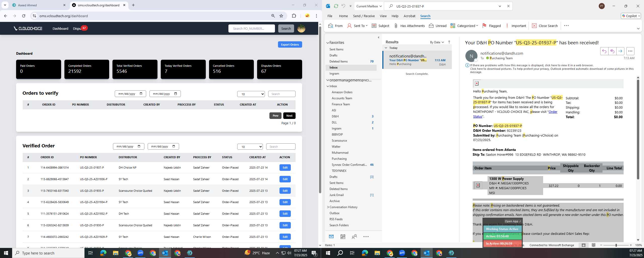644x258 pixels.
Task: Change Orders to verify page size dropdown
Action: (251, 94)
